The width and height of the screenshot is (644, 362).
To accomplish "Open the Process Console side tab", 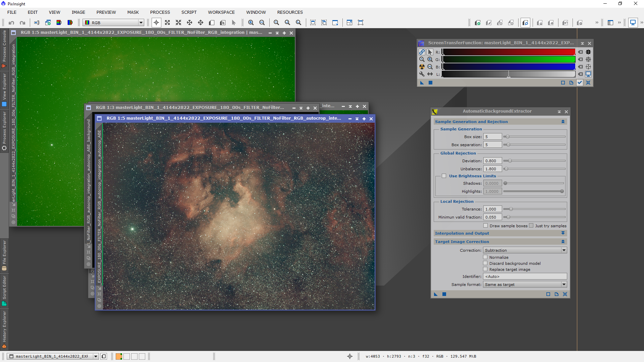I will pyautogui.click(x=4, y=49).
